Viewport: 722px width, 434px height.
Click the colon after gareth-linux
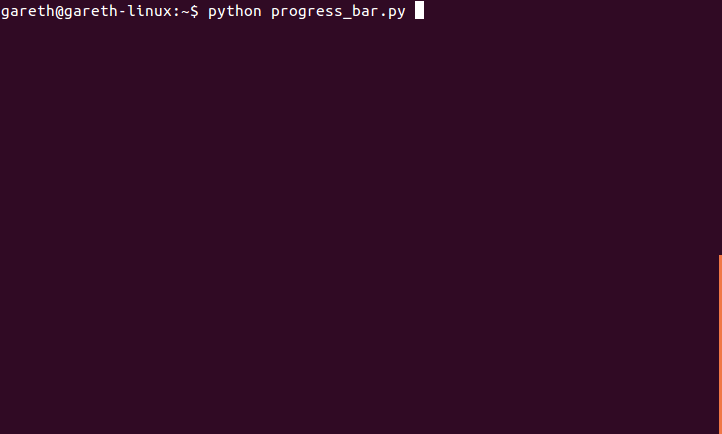(177, 12)
